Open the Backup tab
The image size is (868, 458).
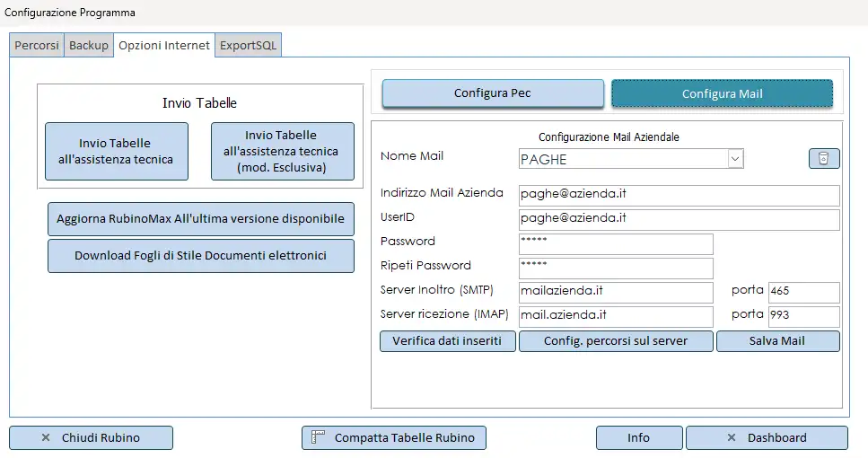click(89, 46)
